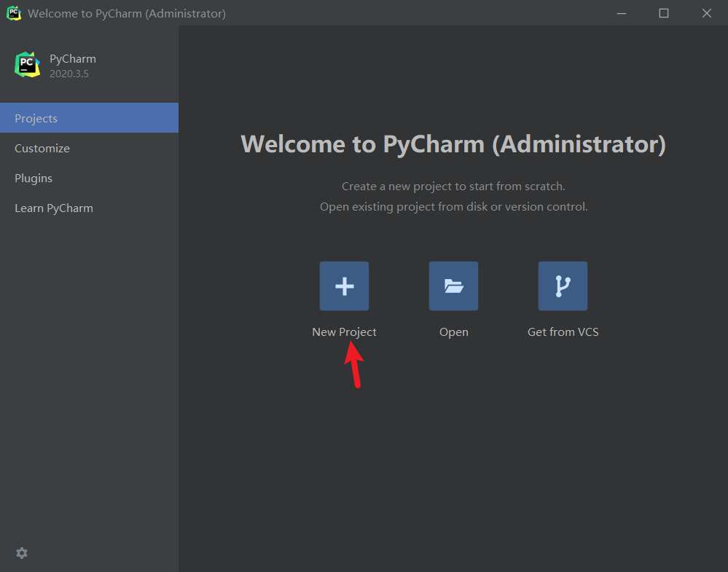The width and height of the screenshot is (728, 572).
Task: Click text 'Open existing project from disk or version control.'
Action: (453, 207)
